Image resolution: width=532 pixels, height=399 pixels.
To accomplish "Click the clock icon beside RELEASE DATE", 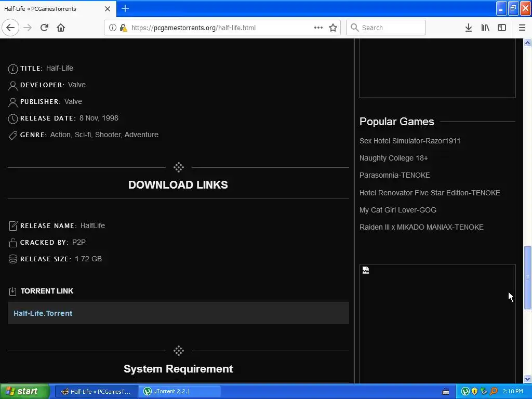I will (12, 119).
